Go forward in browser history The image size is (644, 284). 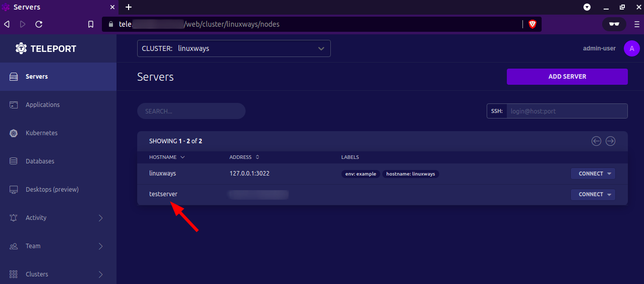pyautogui.click(x=23, y=24)
